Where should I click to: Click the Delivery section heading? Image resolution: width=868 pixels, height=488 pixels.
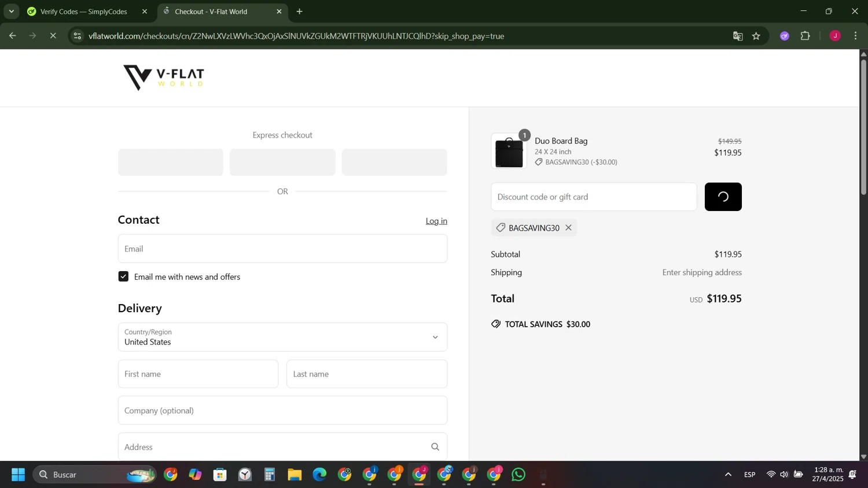140,308
